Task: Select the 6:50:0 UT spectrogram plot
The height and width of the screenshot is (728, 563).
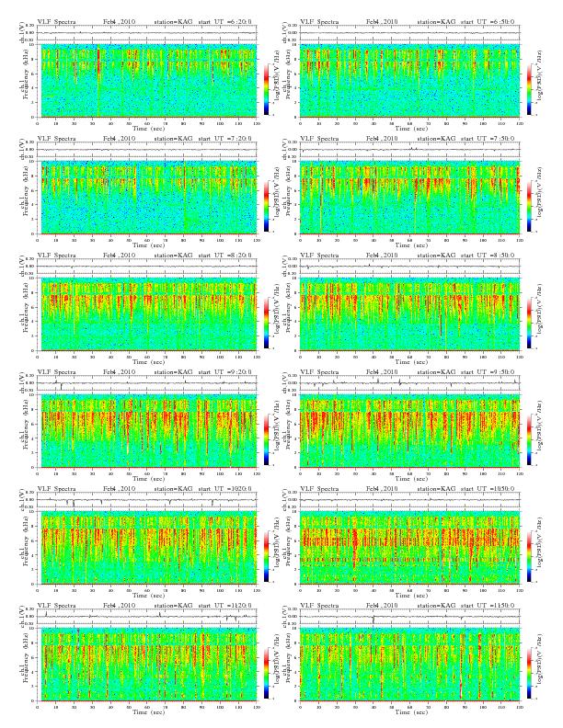Action: click(409, 80)
